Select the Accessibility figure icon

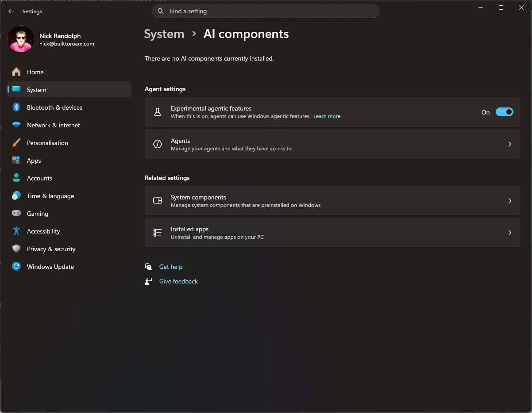16,231
